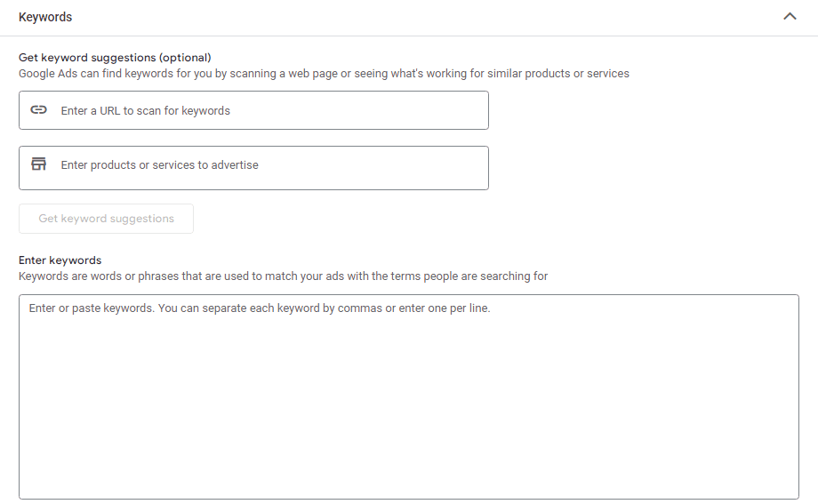Click the 'Enter a URL to scan' placeholder text
The image size is (818, 504).
click(x=146, y=110)
